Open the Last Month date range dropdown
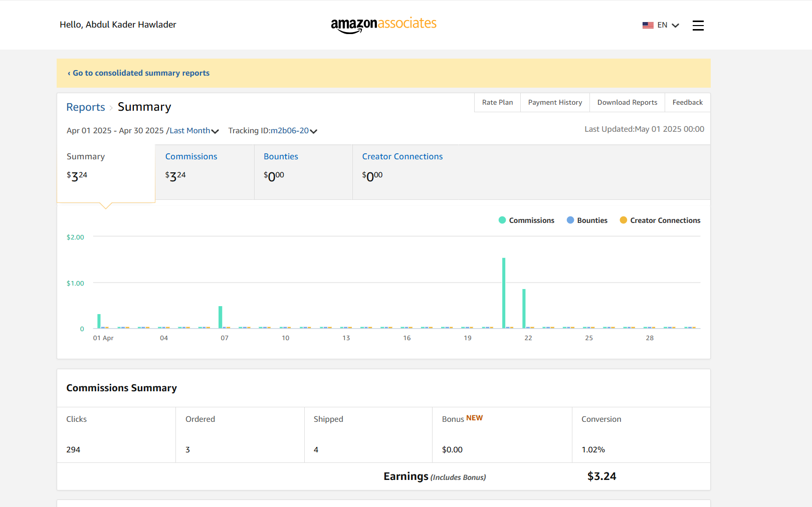Screen dimensions: 812x507 (194, 131)
